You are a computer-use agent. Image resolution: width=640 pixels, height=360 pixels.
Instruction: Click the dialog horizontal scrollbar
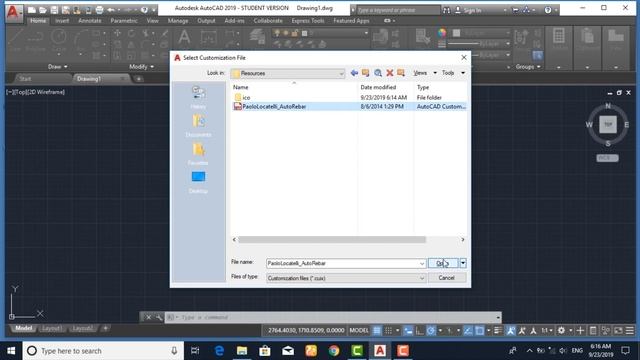pos(332,240)
